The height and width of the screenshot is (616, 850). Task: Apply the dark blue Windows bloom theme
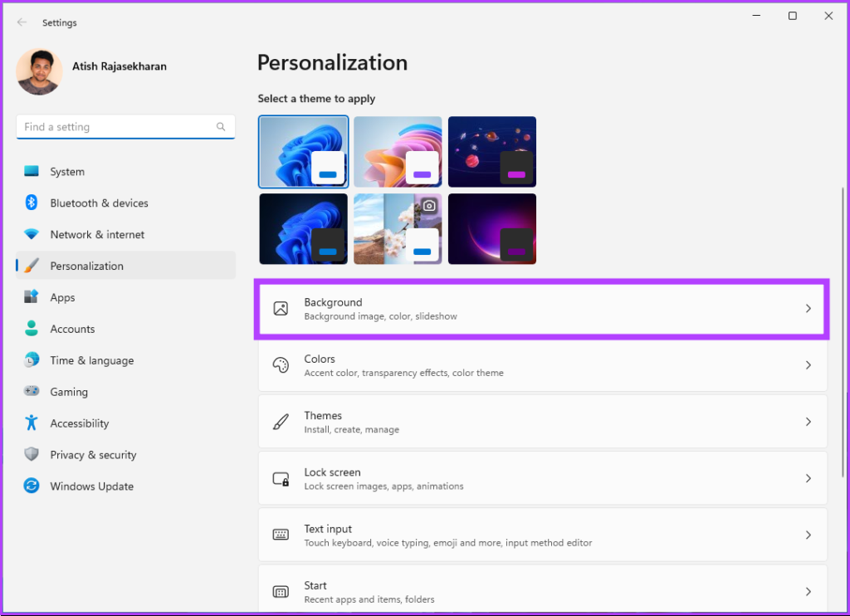[303, 229]
